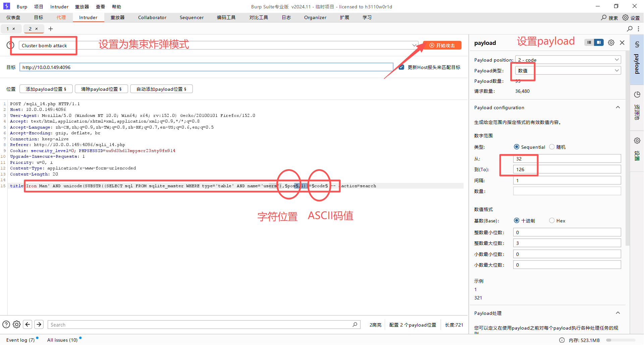Open settings via the top-right gear icon

pyautogui.click(x=626, y=17)
